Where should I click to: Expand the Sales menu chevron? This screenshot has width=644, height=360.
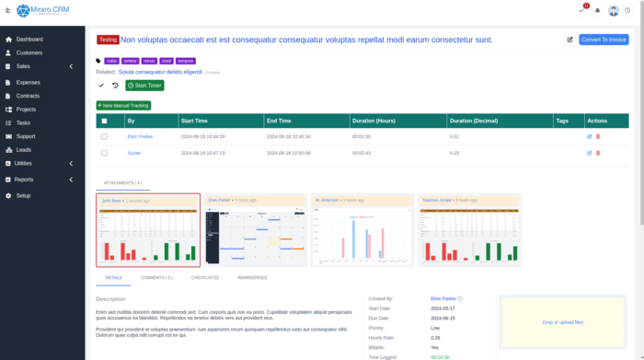71,66
